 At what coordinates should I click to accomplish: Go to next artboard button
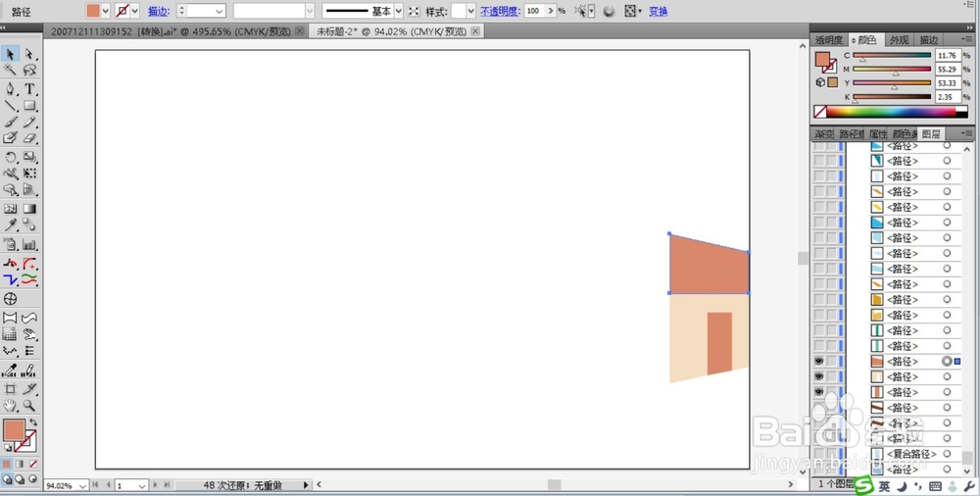click(155, 485)
